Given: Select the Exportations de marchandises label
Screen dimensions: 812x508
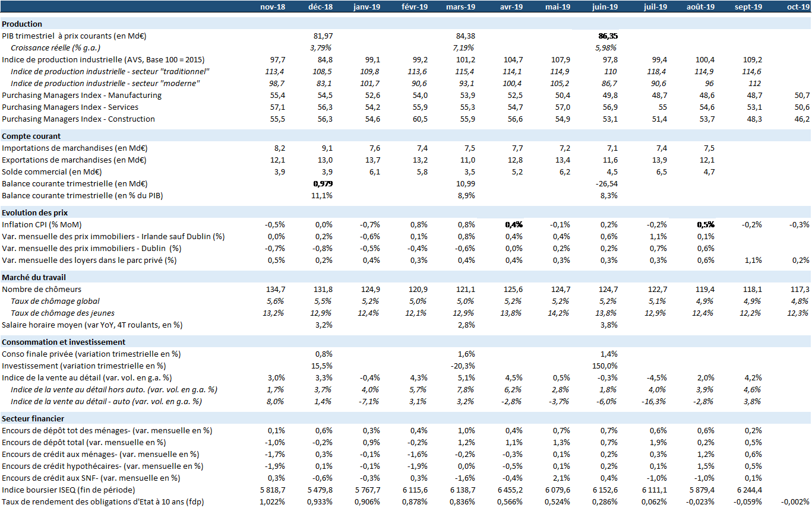Looking at the screenshot, I should [74, 160].
